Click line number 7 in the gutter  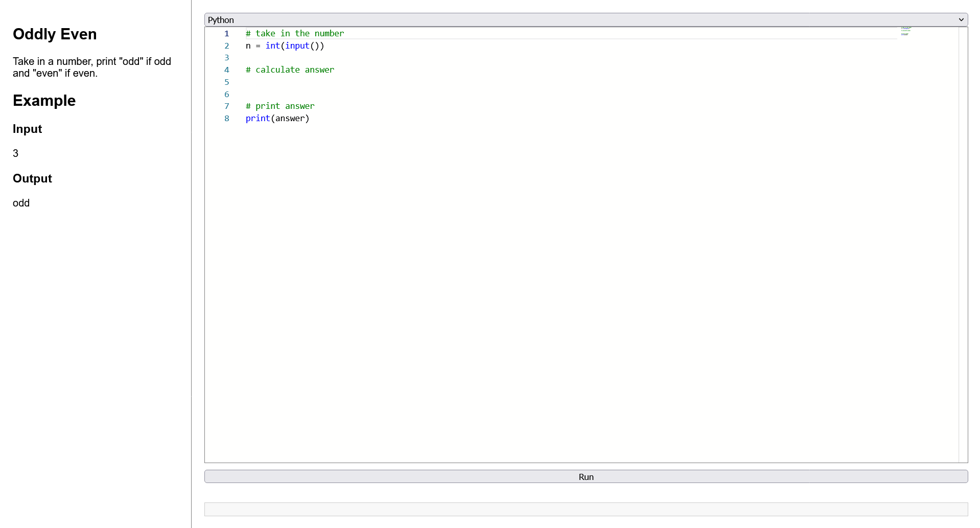[227, 106]
